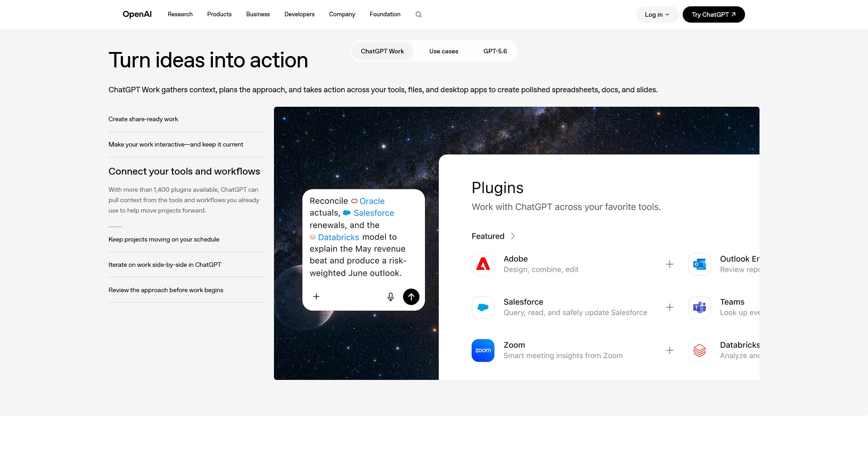Click the Oracle link in the prompt
The image size is (868, 450).
click(x=372, y=201)
